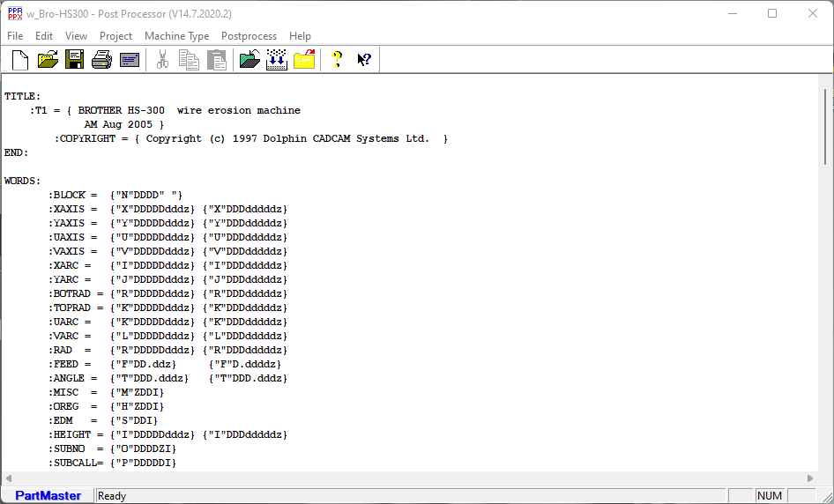Screen dimensions: 834x504
Task: Print using the printer icon
Action: pos(101,60)
